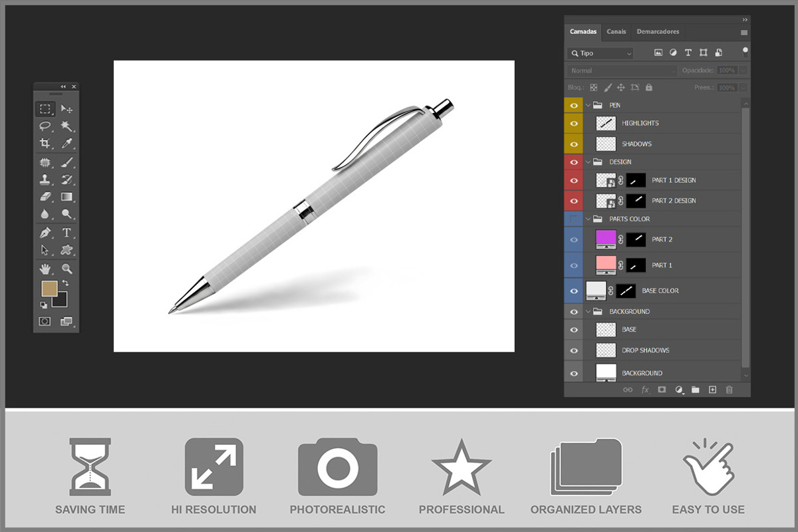The height and width of the screenshot is (532, 798).
Task: Create a new layer
Action: (712, 390)
